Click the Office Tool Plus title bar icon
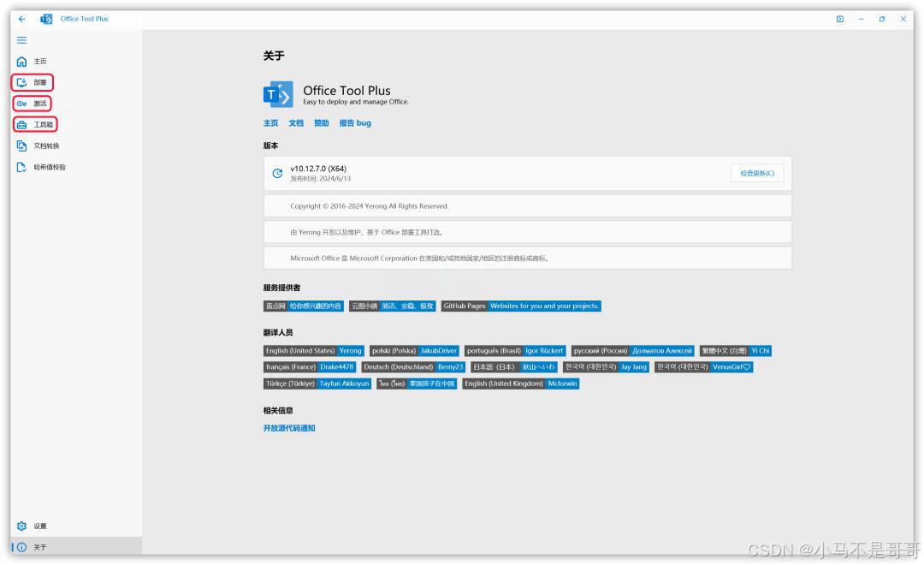Viewport: 924px width, 565px height. pos(46,19)
